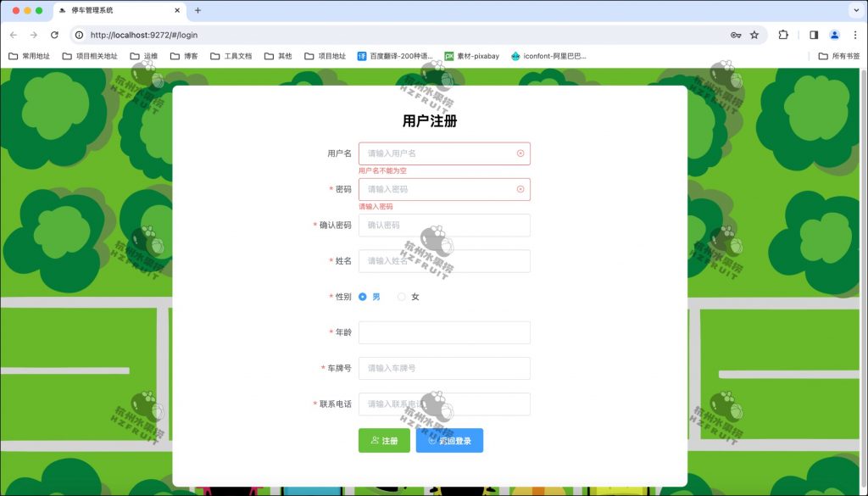868x496 pixels.
Task: Click the 返回登录 return-to-login button
Action: tap(449, 440)
